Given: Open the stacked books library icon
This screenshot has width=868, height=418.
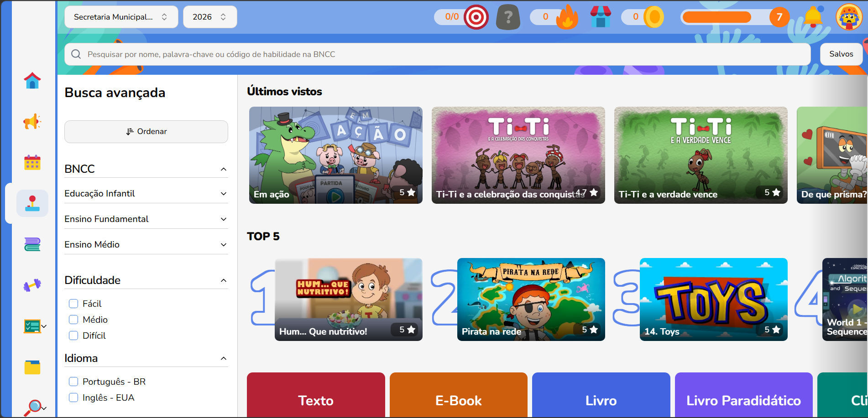Looking at the screenshot, I should (32, 244).
